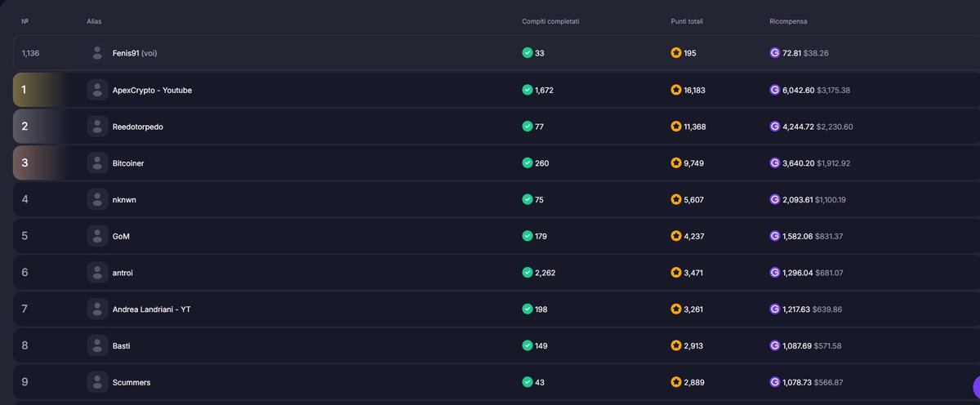Click the avatar icon beside nknwn
The width and height of the screenshot is (980, 405).
pos(98,199)
